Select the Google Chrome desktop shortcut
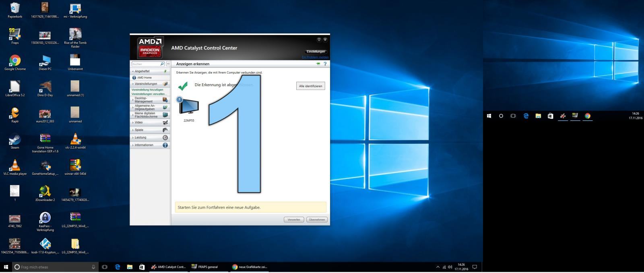The width and height of the screenshot is (644, 273). click(x=15, y=63)
